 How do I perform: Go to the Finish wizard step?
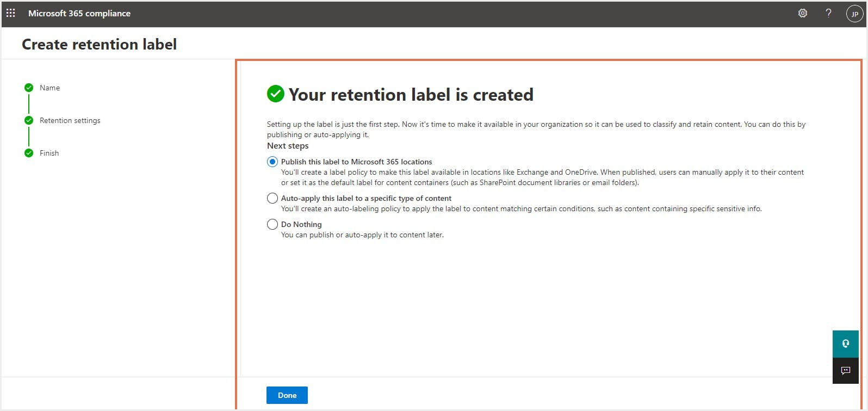tap(49, 153)
